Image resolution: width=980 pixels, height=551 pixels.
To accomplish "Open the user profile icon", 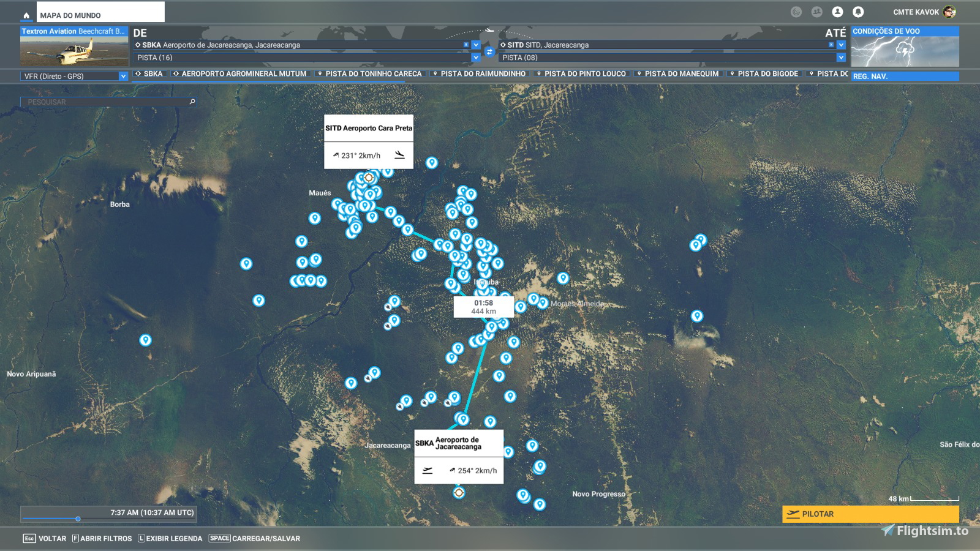I will coord(837,12).
